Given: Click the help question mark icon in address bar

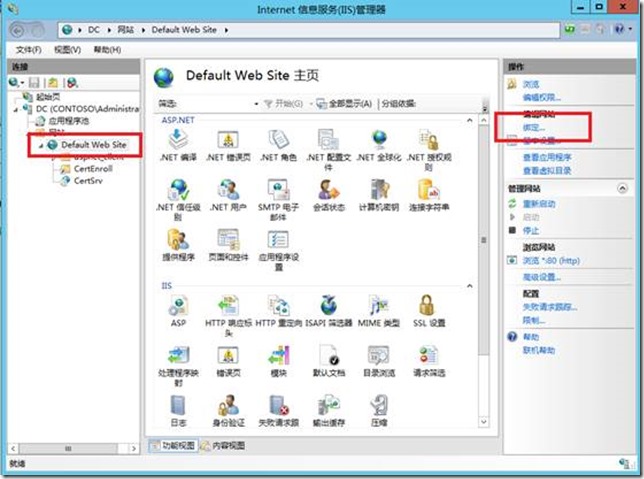Looking at the screenshot, I should [619, 29].
